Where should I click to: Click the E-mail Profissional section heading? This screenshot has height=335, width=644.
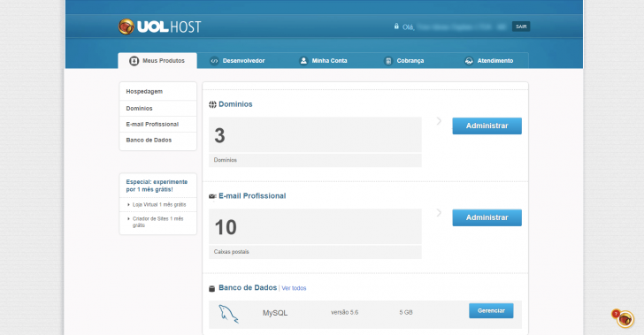tap(252, 196)
